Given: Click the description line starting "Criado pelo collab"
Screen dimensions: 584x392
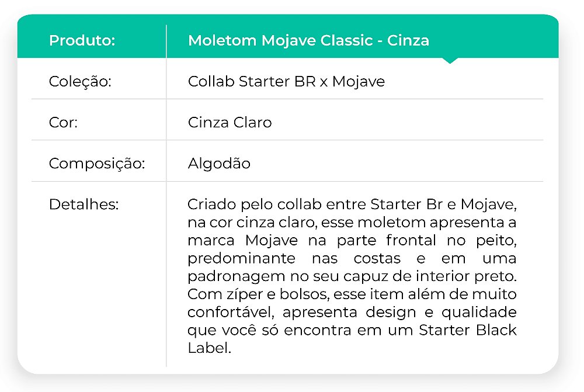Looking at the screenshot, I should click(x=352, y=205).
